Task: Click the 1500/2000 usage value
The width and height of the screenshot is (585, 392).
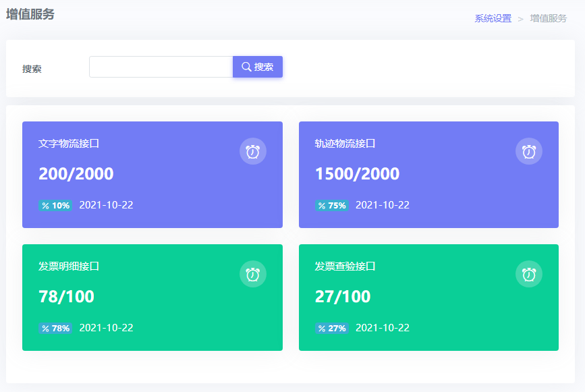Action: 358,174
